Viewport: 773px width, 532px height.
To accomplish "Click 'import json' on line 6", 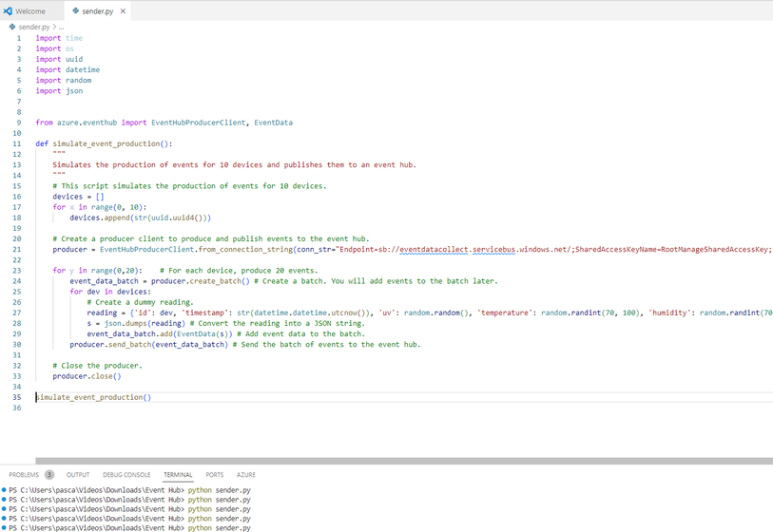I will 59,91.
